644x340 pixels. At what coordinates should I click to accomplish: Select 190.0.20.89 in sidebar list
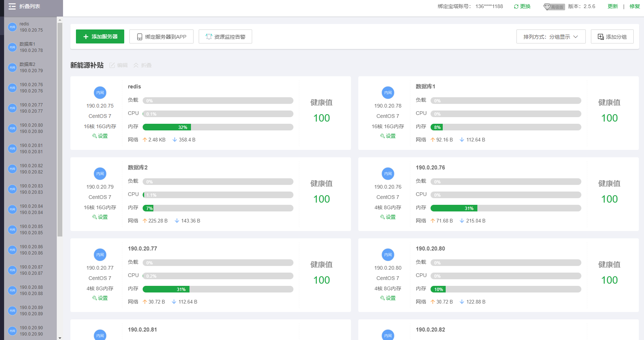coord(30,311)
